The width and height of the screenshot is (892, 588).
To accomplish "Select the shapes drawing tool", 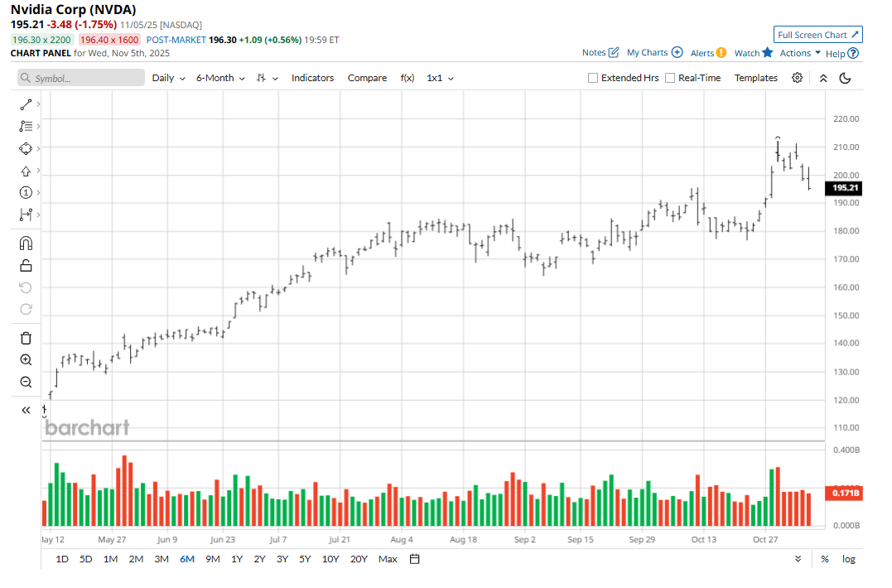I will pos(26,148).
